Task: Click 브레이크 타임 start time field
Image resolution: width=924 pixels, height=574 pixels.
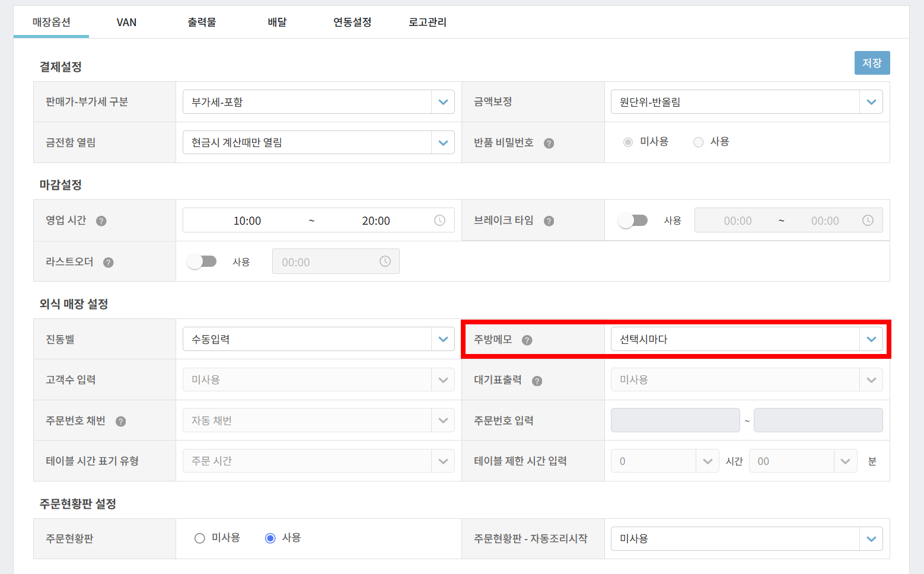Action: pos(738,221)
